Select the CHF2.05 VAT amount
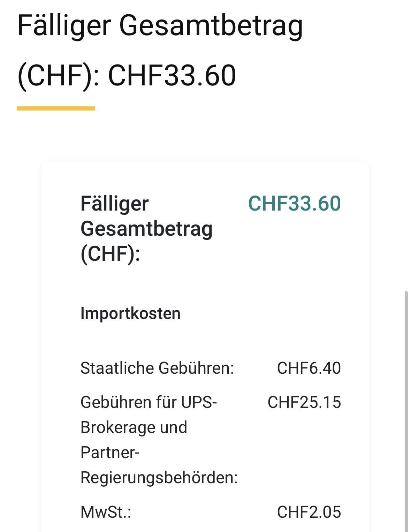The image size is (411, 532). 309,512
